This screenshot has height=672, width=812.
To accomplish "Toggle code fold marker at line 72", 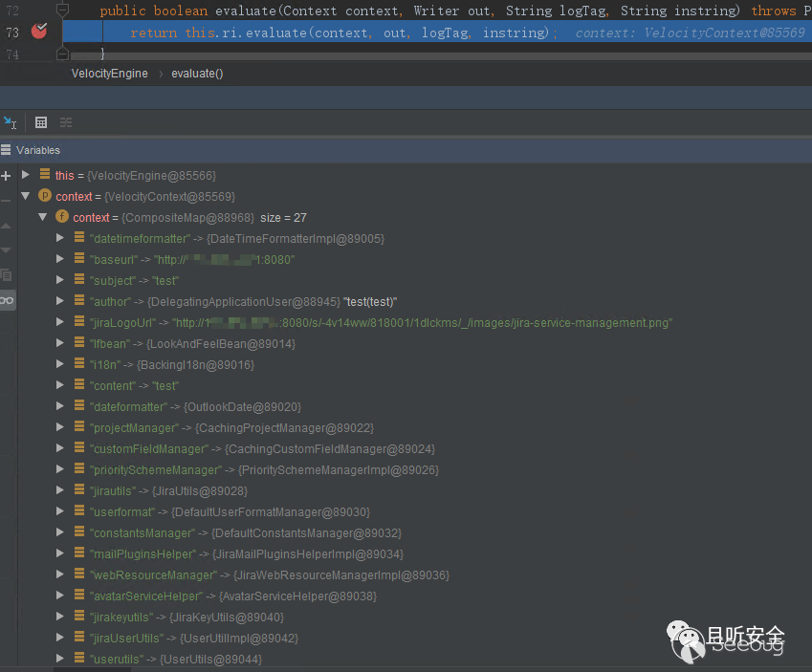I will pos(62,10).
